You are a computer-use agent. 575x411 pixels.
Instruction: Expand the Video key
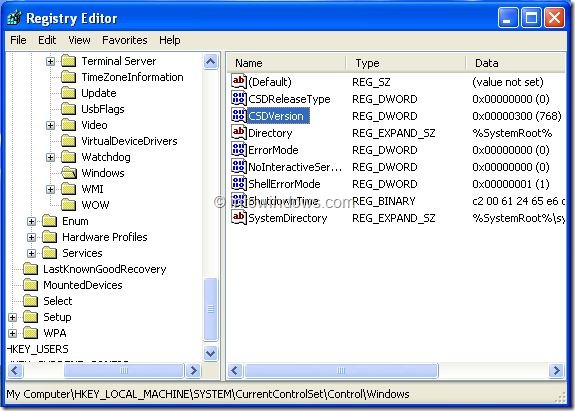coord(51,125)
